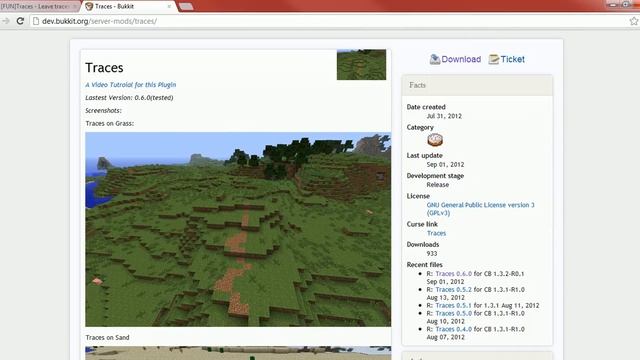Open the Traces 0.6.0 file link

click(453, 274)
